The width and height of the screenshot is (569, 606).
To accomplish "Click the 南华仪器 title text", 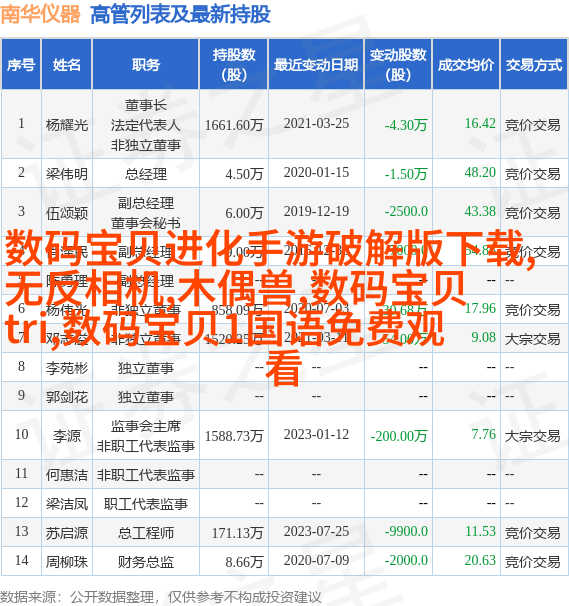I will pyautogui.click(x=41, y=14).
